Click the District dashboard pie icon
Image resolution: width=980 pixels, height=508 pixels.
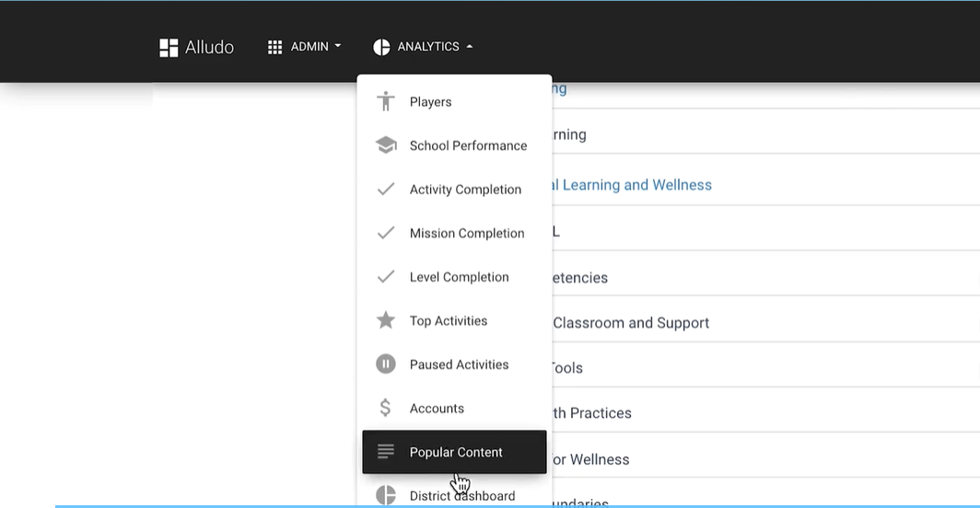point(386,495)
